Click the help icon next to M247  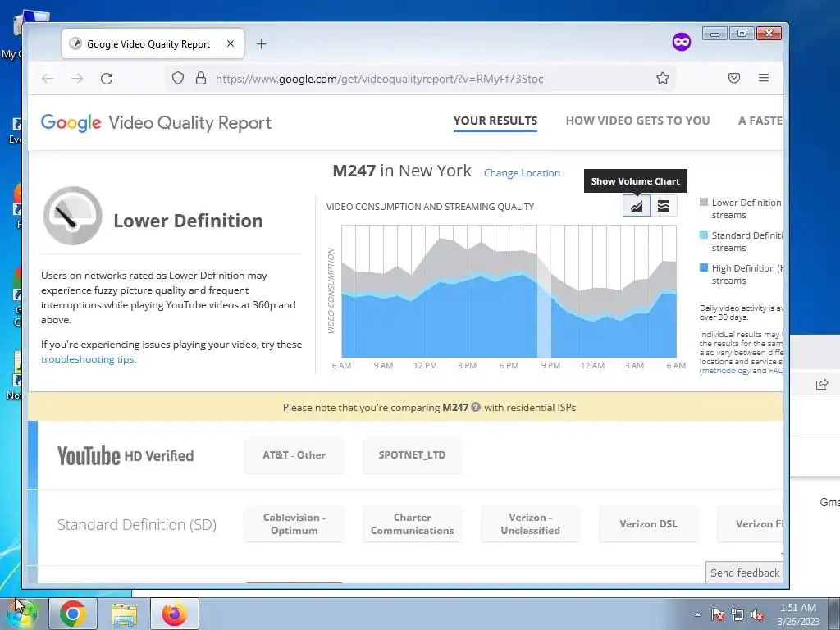475,407
